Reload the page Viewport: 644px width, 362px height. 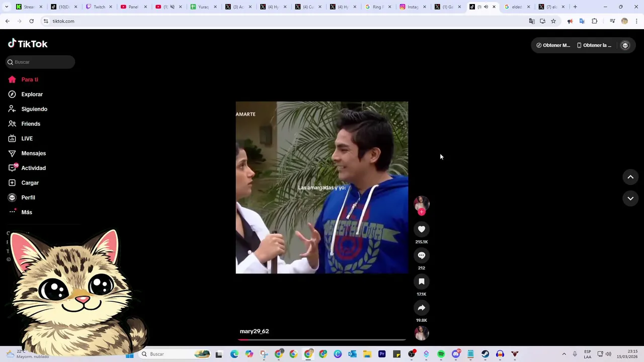click(x=31, y=21)
